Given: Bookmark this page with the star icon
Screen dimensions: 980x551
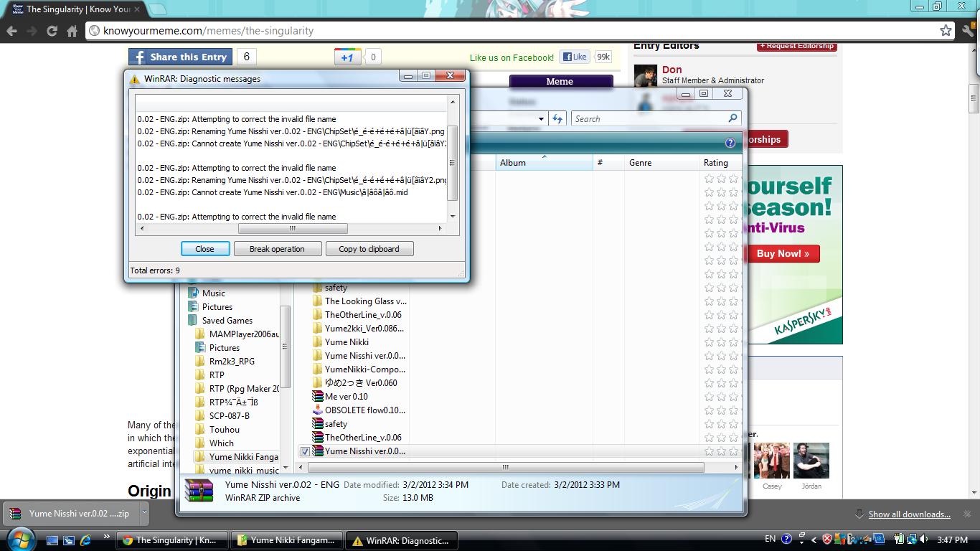Looking at the screenshot, I should click(946, 31).
